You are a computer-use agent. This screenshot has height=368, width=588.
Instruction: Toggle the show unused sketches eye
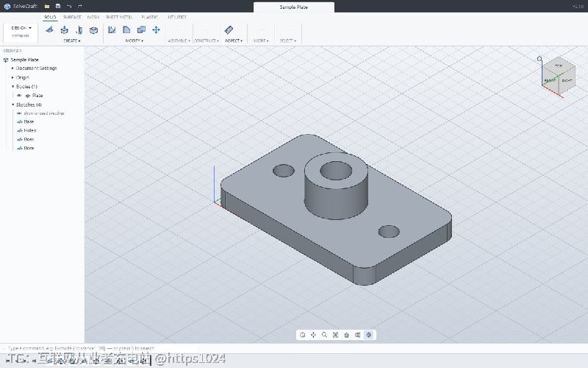(x=19, y=113)
